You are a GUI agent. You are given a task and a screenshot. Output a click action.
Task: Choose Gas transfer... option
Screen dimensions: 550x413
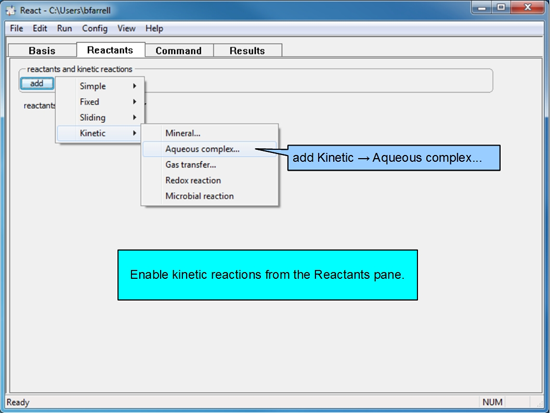210,165
